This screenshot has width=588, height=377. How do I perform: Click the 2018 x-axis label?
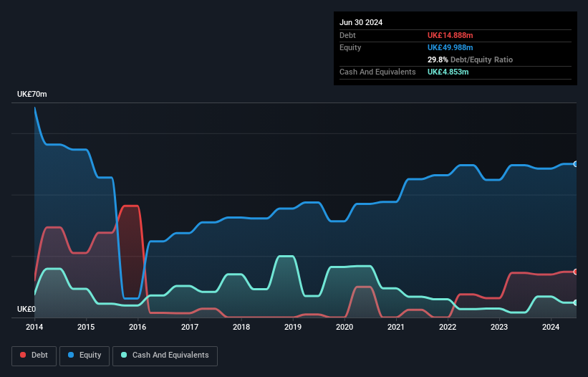coord(241,327)
